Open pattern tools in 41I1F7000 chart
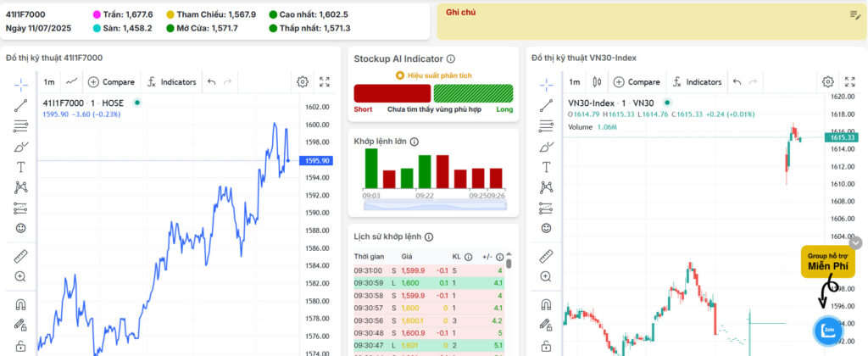This screenshot has width=868, height=356. click(21, 187)
